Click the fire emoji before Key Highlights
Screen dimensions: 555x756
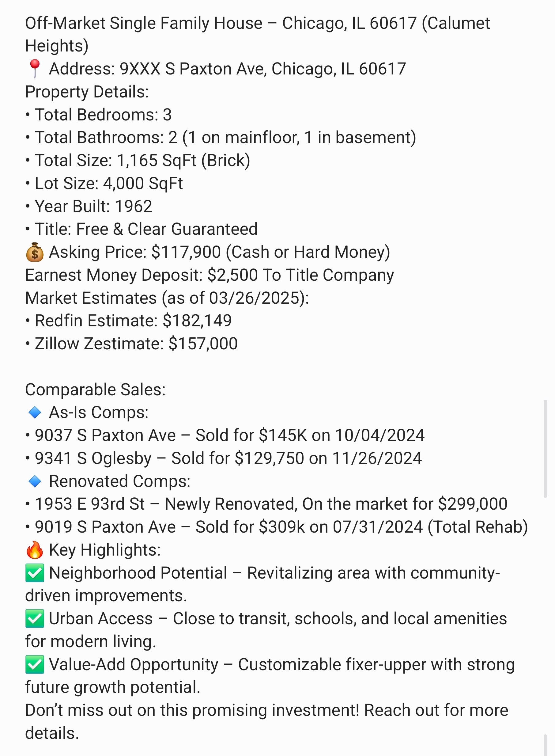[x=35, y=550]
